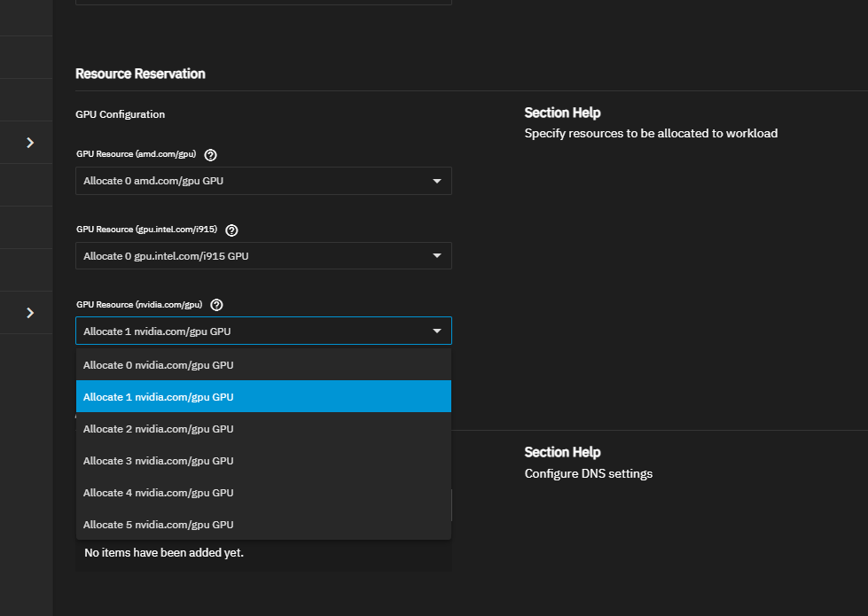Show help for nvidia.com/gpu GPU resource

tap(217, 305)
